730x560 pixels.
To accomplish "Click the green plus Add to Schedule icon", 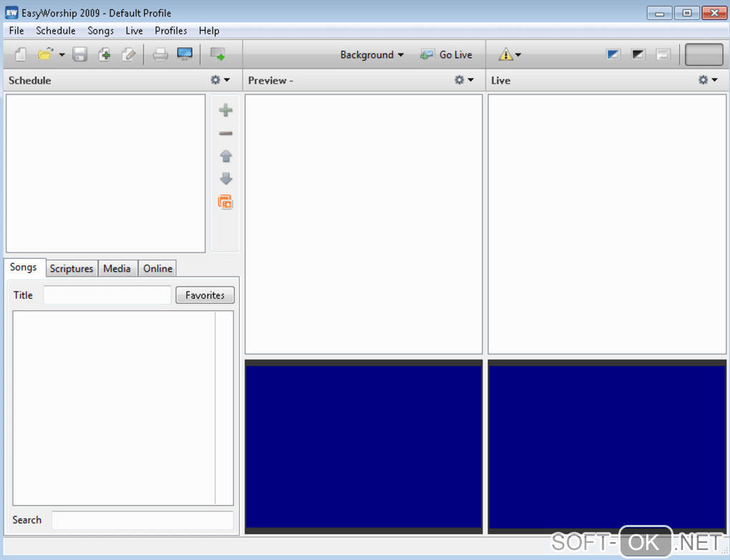I will (x=225, y=110).
